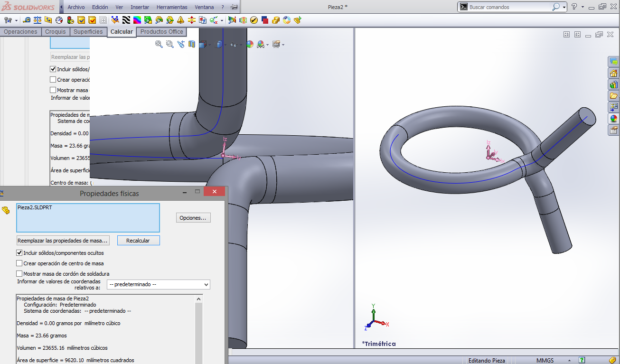Click the Propiedades físicas results scrollbar
620x364 pixels.
click(x=199, y=329)
